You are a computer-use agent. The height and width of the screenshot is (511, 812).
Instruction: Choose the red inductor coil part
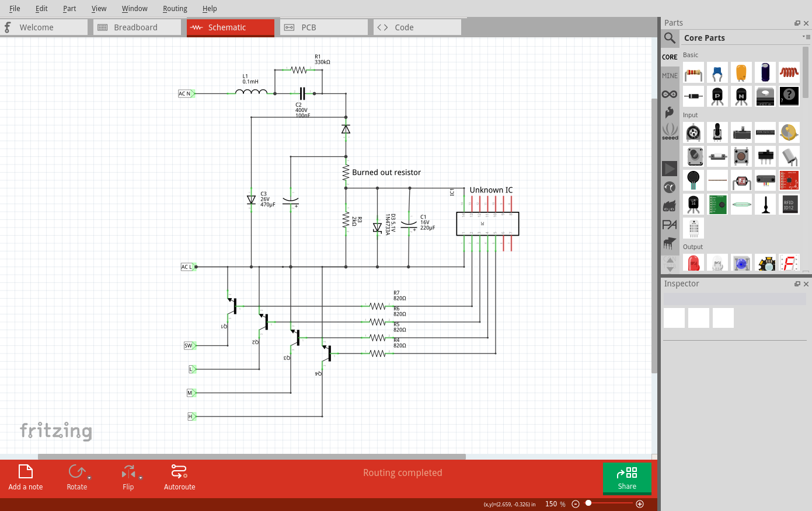tap(789, 73)
